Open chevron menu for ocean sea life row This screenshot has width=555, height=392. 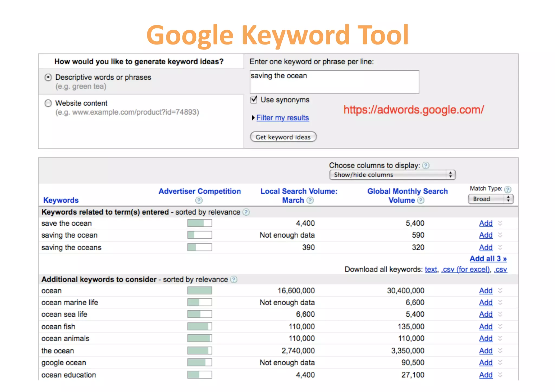(x=500, y=314)
